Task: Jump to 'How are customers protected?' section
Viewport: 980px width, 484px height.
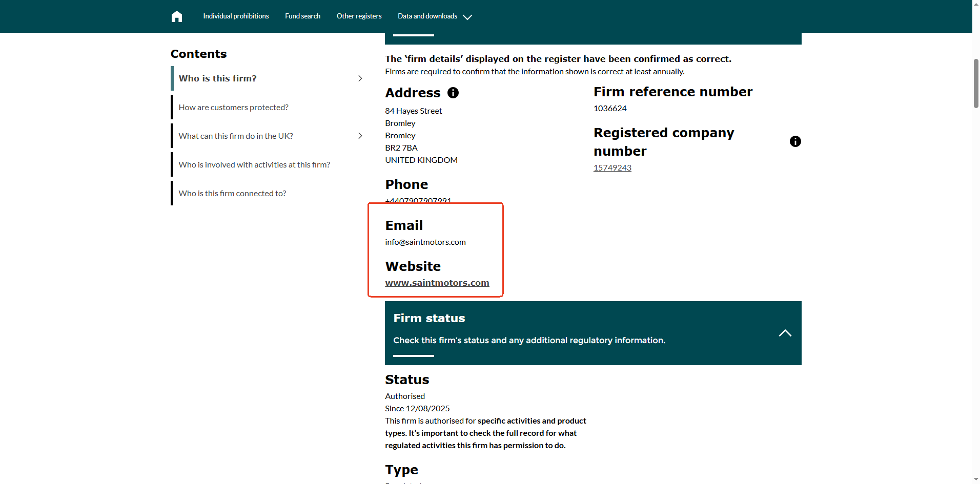Action: coord(233,108)
